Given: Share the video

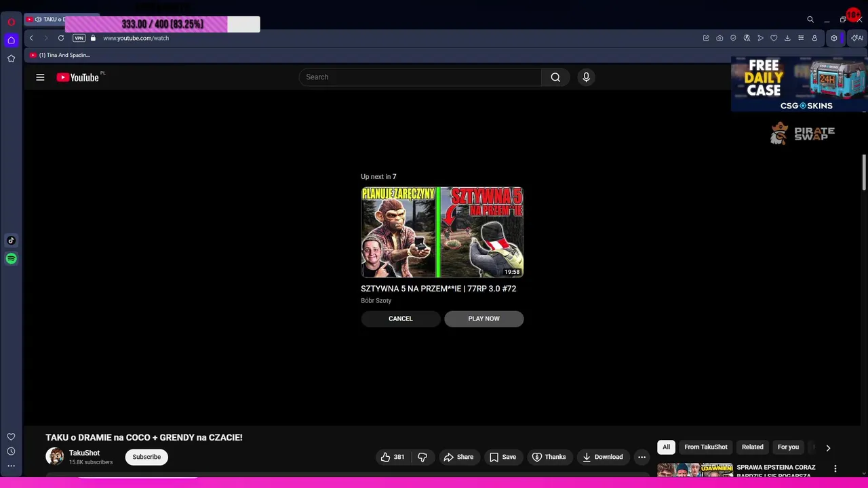Looking at the screenshot, I should click(458, 457).
